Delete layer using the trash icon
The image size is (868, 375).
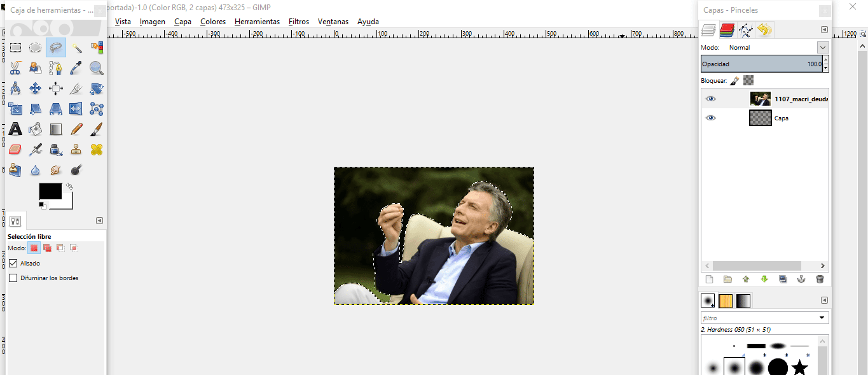[x=820, y=279]
